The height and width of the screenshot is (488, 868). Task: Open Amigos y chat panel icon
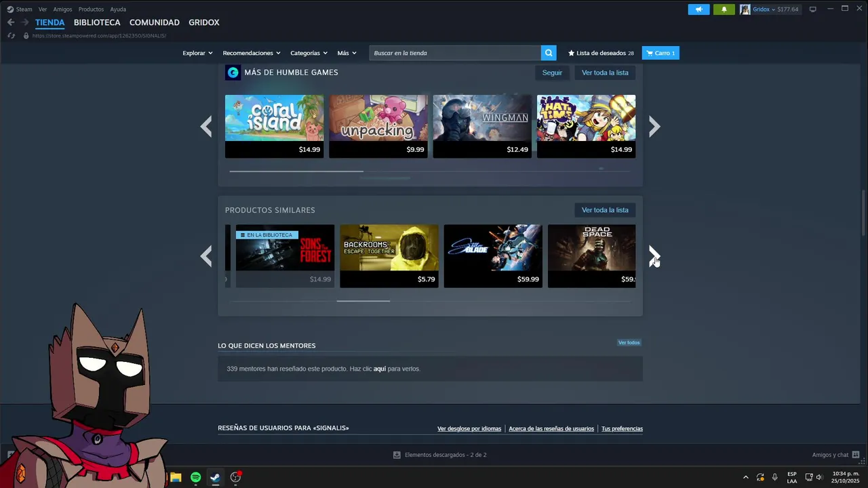click(x=856, y=455)
